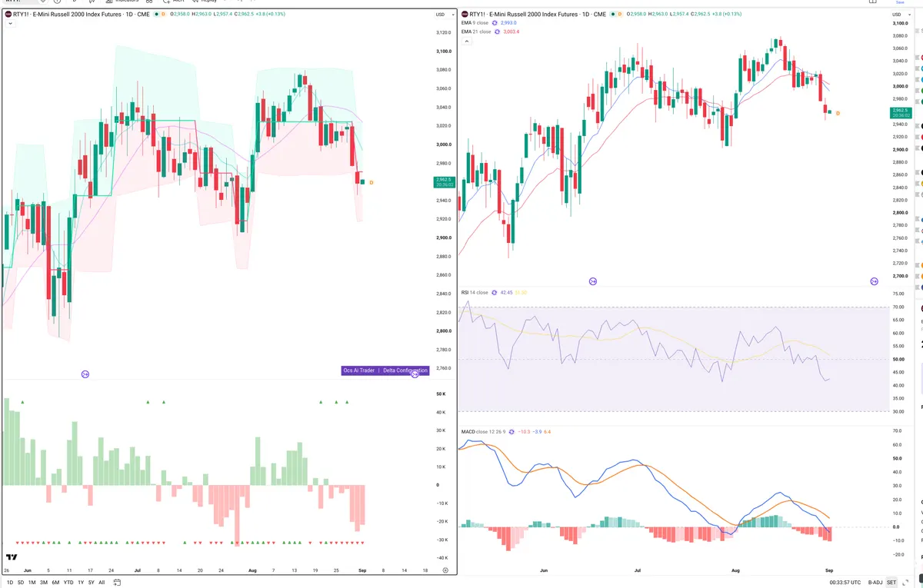Click the Sep label on right chart time axis
This screenshot has height=588, width=923.
828,570
